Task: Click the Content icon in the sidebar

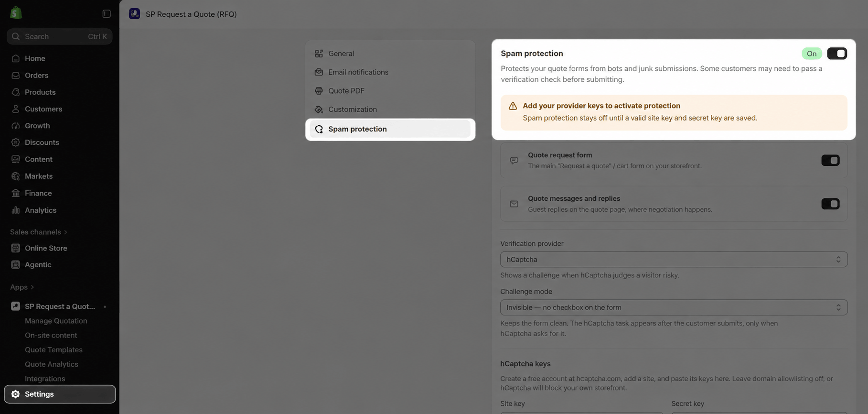Action: tap(16, 159)
